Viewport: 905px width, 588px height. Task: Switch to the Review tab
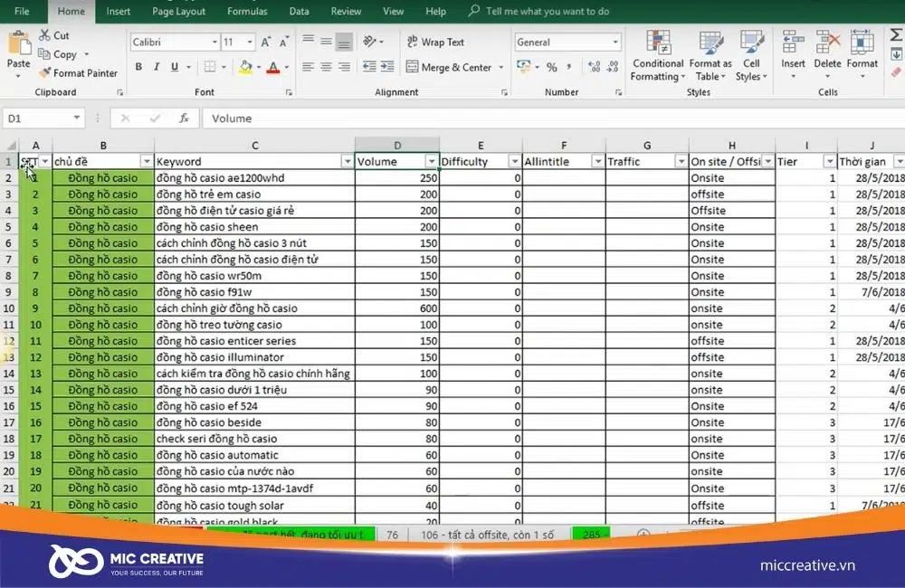coord(346,11)
